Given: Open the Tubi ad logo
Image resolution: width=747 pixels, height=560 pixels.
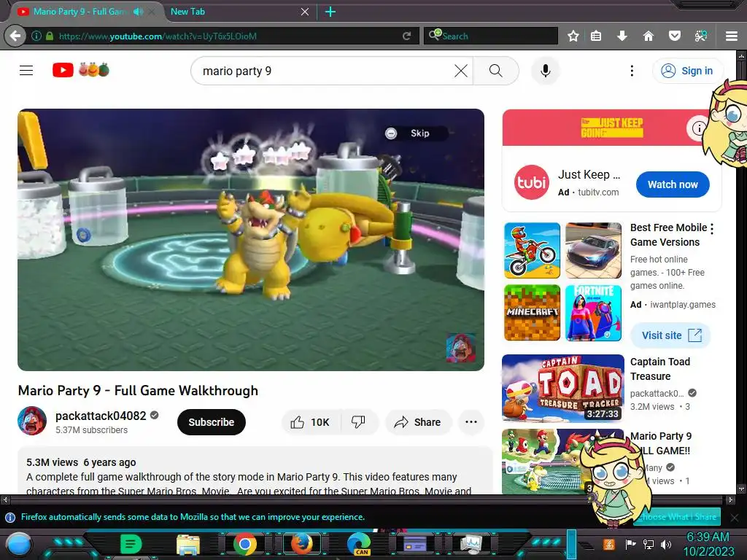Looking at the screenshot, I should coord(532,182).
